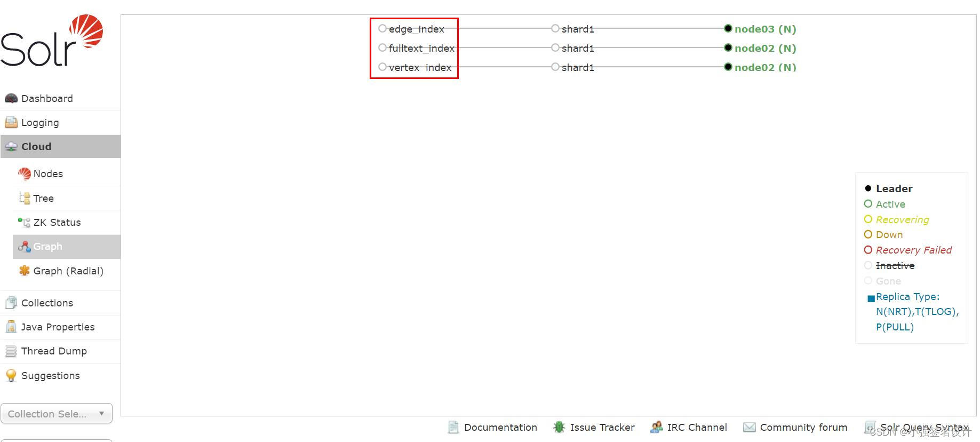This screenshot has height=442, width=980.
Task: Open the Dashboard menu item
Action: pyautogui.click(x=60, y=98)
